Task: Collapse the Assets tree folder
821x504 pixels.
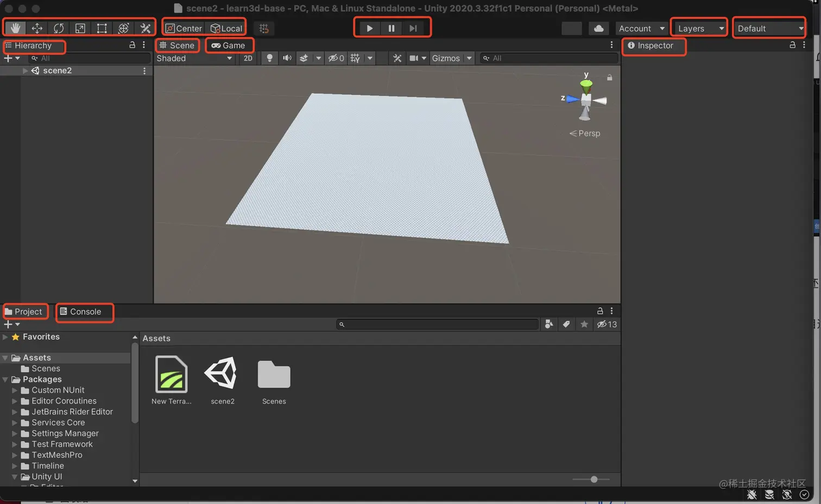Action: click(5, 358)
